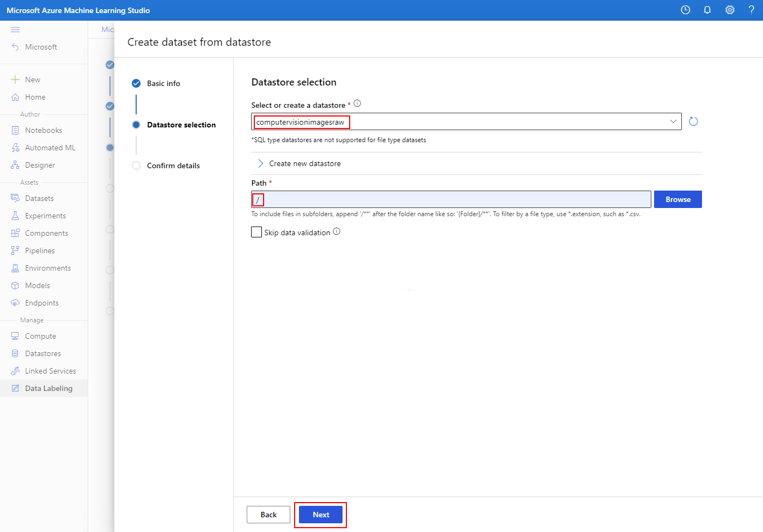Click the Back button
Viewport: 763px width, 532px height.
pos(268,515)
